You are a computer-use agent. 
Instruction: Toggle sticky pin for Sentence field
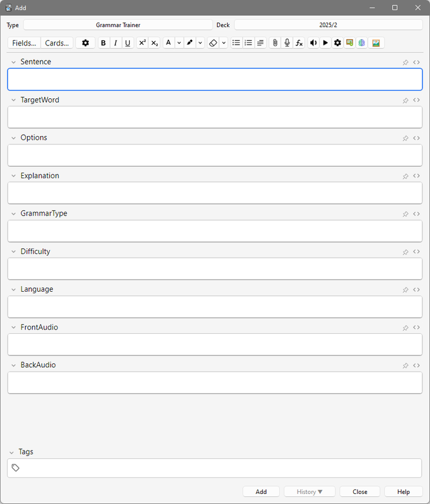(405, 62)
